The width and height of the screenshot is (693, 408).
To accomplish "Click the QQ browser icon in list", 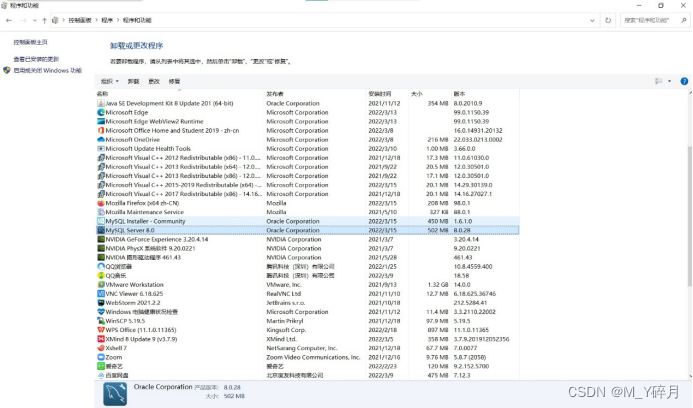I will pos(101,267).
